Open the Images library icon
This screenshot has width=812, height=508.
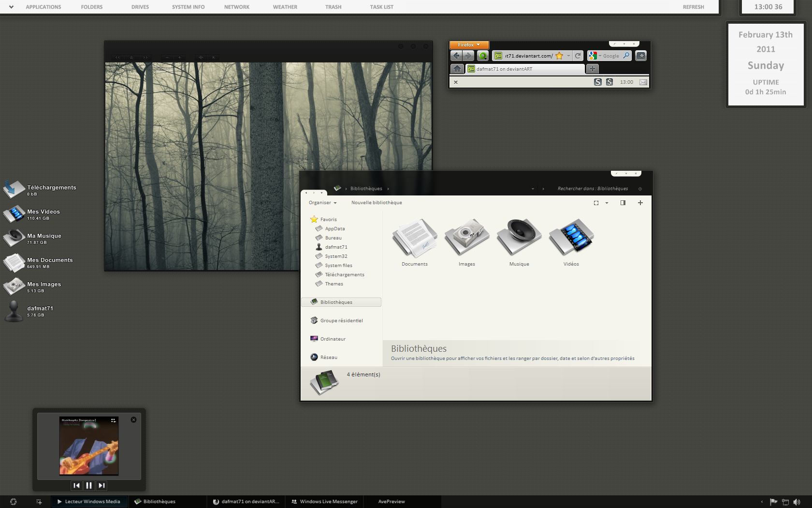pos(467,242)
